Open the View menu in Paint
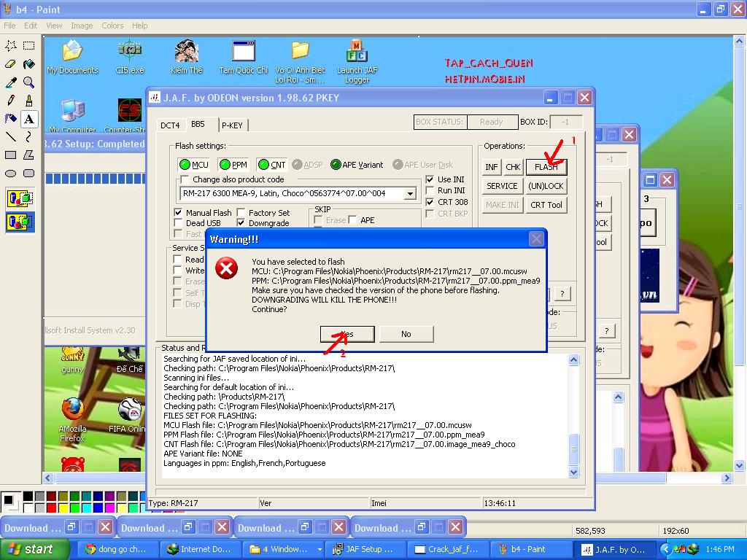 tap(54, 26)
